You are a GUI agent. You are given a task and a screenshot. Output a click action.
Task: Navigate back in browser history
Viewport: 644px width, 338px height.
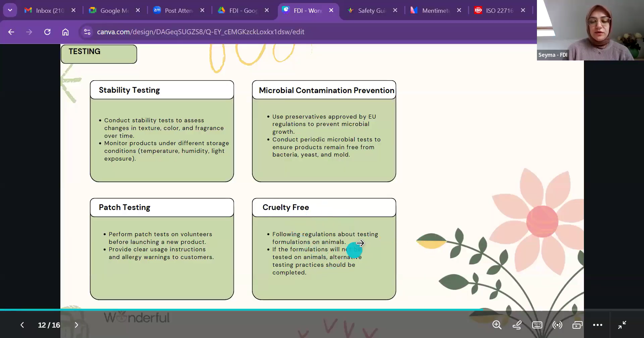point(11,32)
